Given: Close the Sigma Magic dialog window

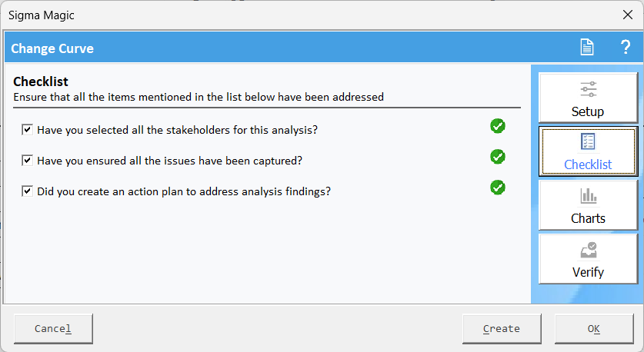Looking at the screenshot, I should point(628,15).
